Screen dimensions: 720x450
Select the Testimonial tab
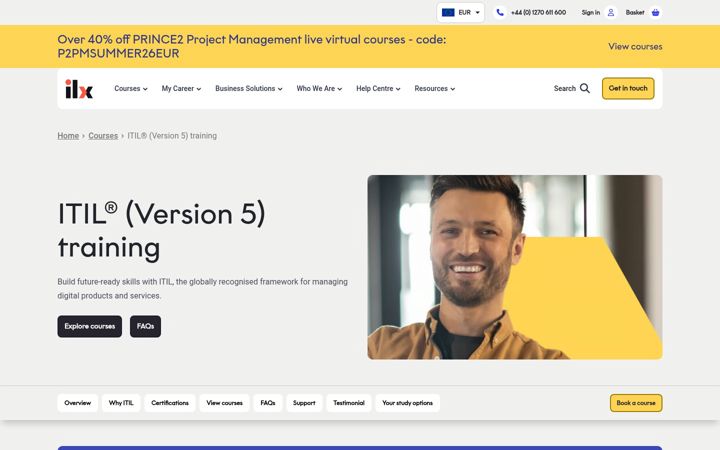(x=349, y=403)
